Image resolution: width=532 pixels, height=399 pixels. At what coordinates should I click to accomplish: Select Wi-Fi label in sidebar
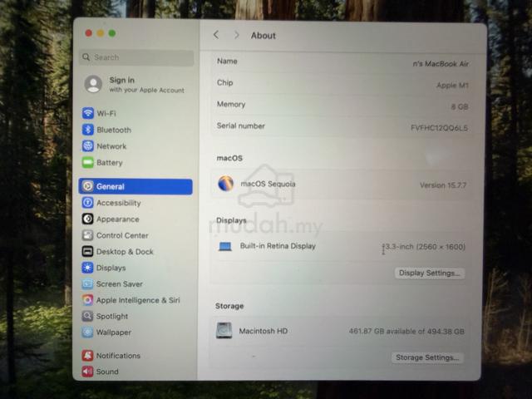coord(106,113)
